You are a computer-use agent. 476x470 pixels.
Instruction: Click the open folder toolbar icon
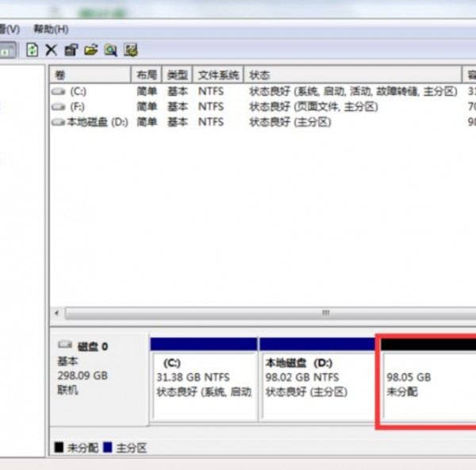[90, 50]
